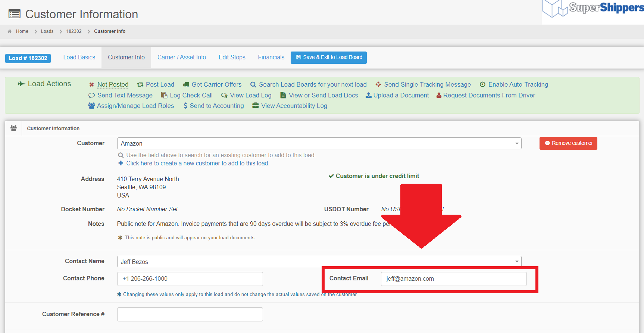This screenshot has width=644, height=333.
Task: Open Request Documents From Driver
Action: click(485, 96)
